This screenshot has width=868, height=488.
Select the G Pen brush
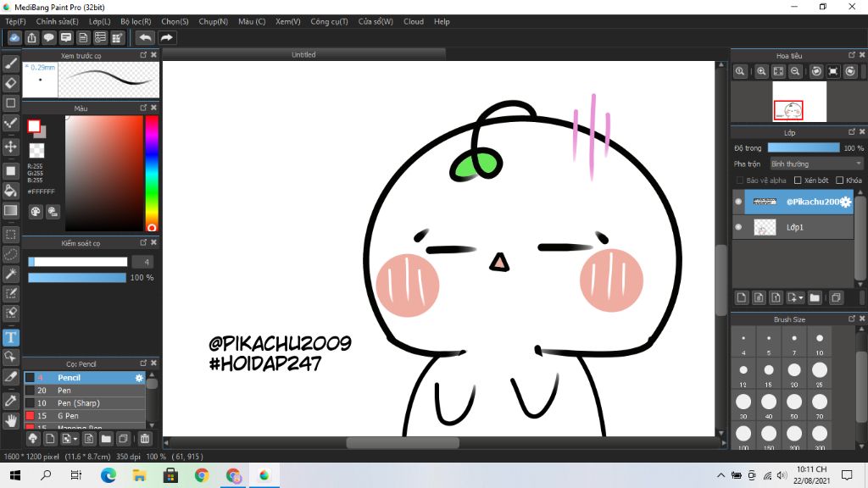pyautogui.click(x=84, y=416)
